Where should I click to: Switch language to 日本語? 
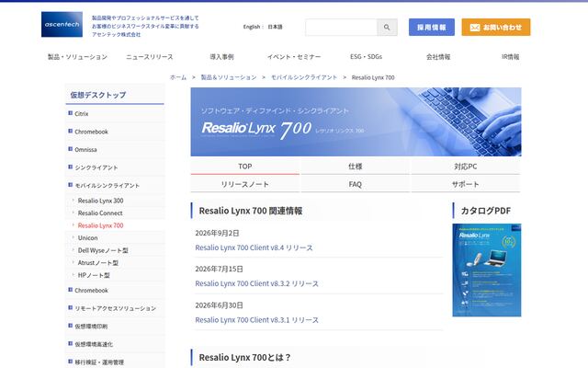click(275, 27)
